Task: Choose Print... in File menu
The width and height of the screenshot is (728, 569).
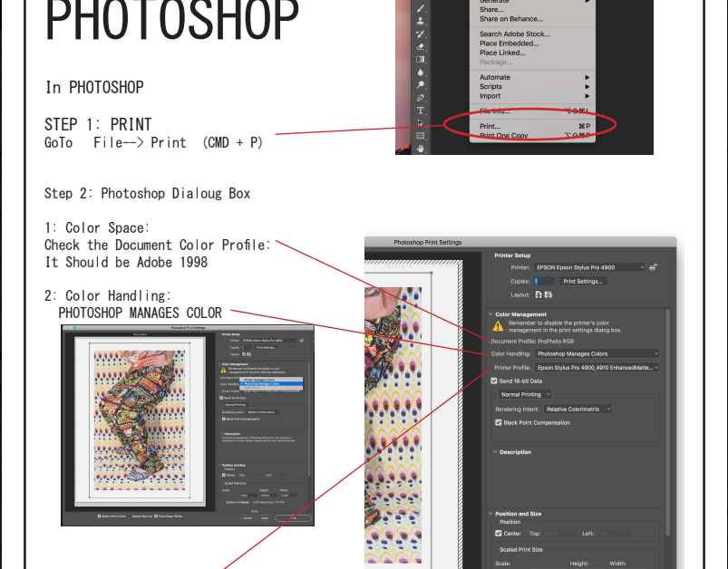Action: 532,126
